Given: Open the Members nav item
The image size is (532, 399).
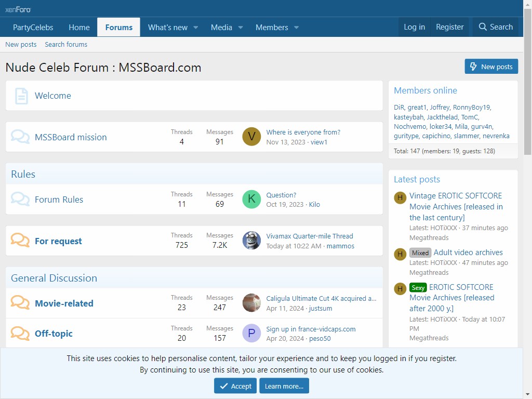Looking at the screenshot, I should (272, 28).
